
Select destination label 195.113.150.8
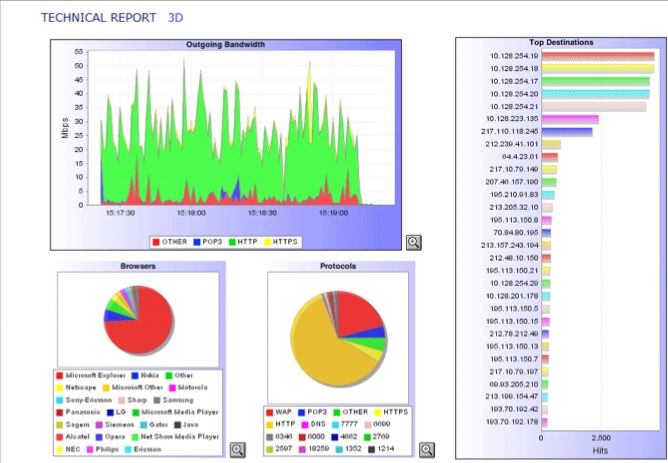pos(514,220)
